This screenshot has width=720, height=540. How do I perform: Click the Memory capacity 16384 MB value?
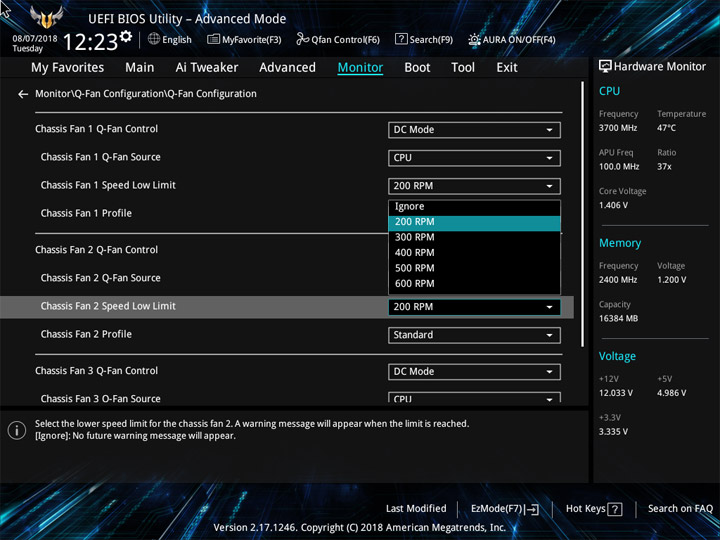(x=618, y=318)
